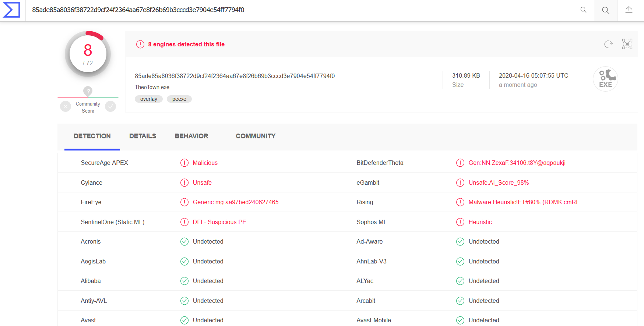Click the BitDefenderTheta warning icon
This screenshot has height=326, width=644.
tap(460, 163)
